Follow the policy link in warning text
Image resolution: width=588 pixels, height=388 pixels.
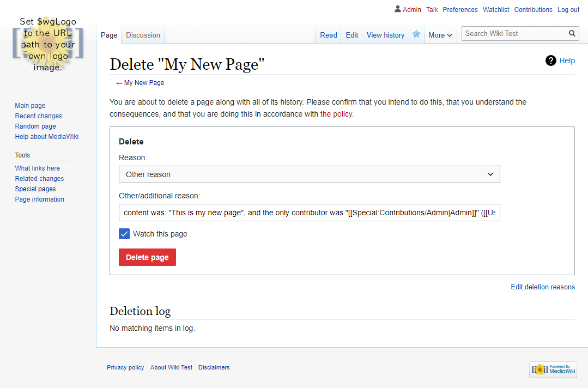(336, 114)
